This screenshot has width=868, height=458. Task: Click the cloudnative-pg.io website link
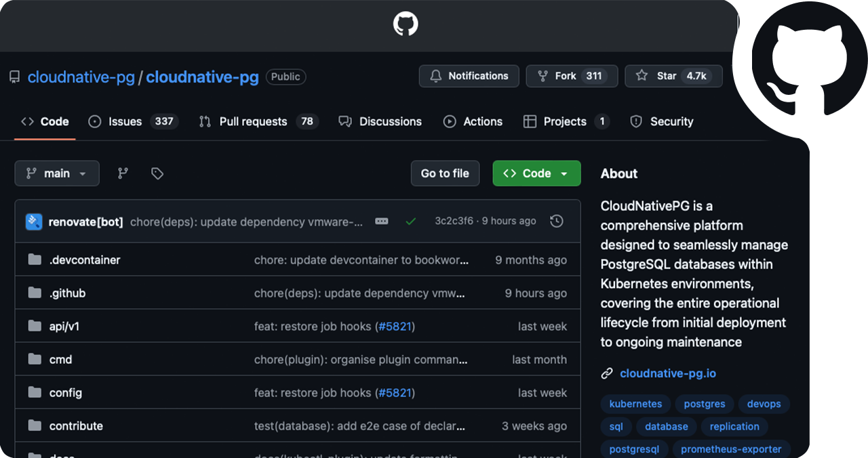pyautogui.click(x=667, y=373)
